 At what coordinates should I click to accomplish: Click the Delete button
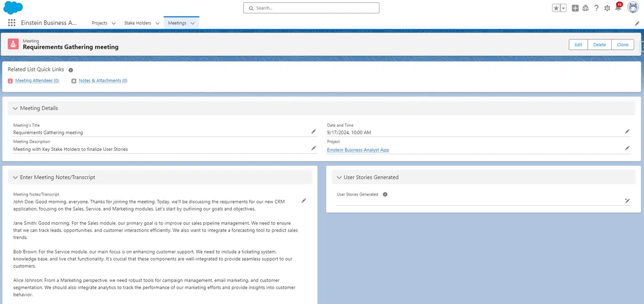click(599, 45)
